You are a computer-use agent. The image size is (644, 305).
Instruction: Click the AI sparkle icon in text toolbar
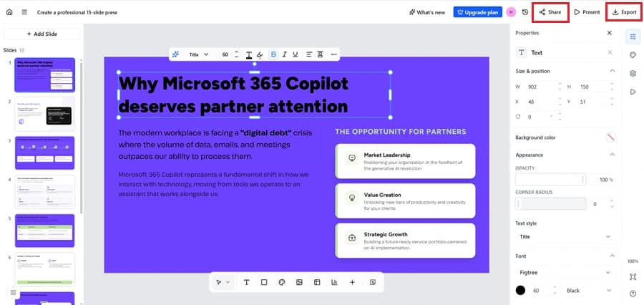[175, 54]
